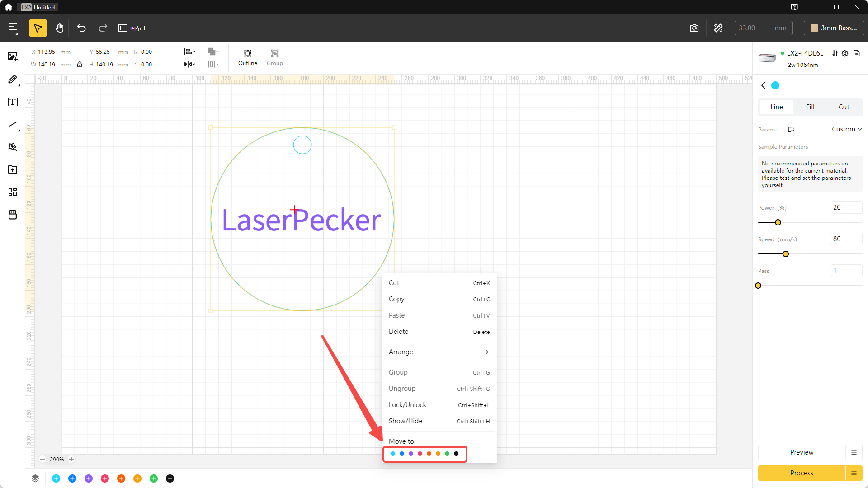
Task: Expand the Arrange submenu
Action: click(x=439, y=352)
